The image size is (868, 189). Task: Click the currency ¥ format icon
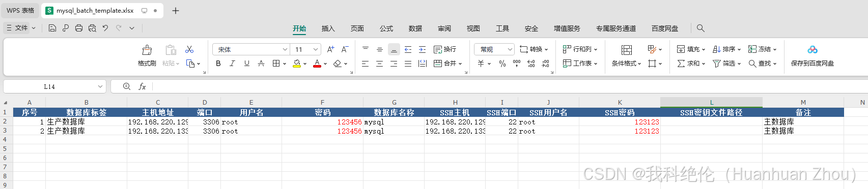[481, 64]
